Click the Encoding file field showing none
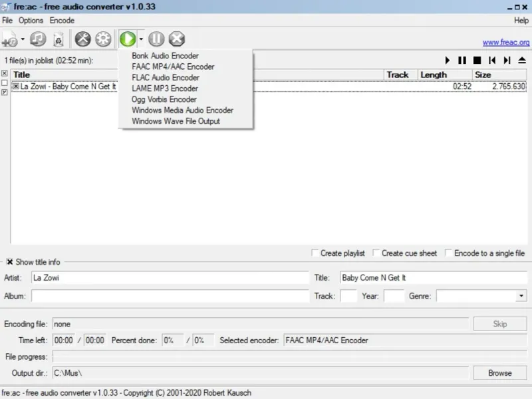Image resolution: width=532 pixels, height=399 pixels. pyautogui.click(x=261, y=324)
